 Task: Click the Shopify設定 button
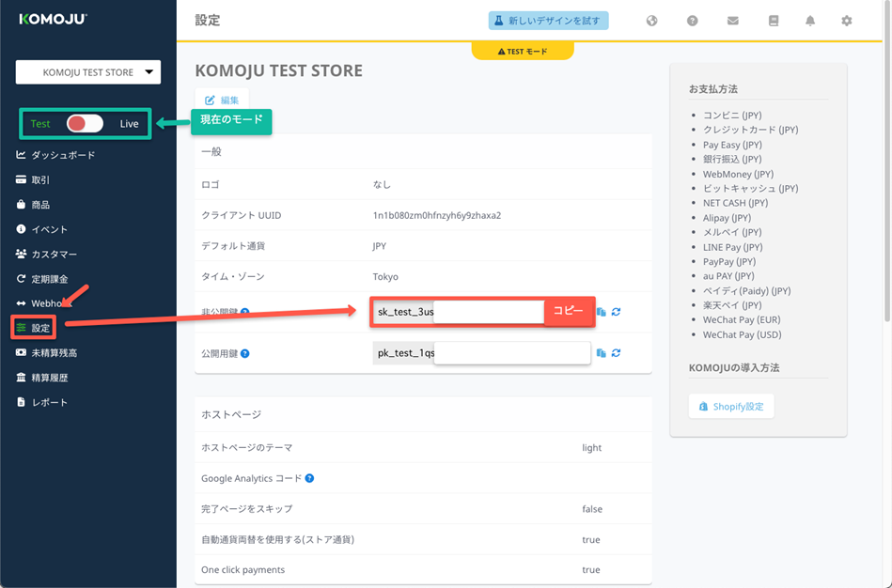pyautogui.click(x=731, y=407)
